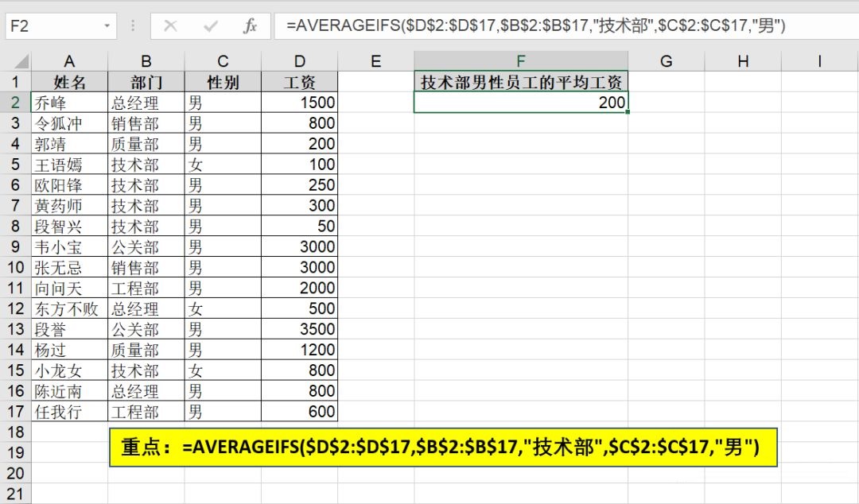859x504 pixels.
Task: Click the Cancel (X) formula bar icon
Action: (170, 25)
